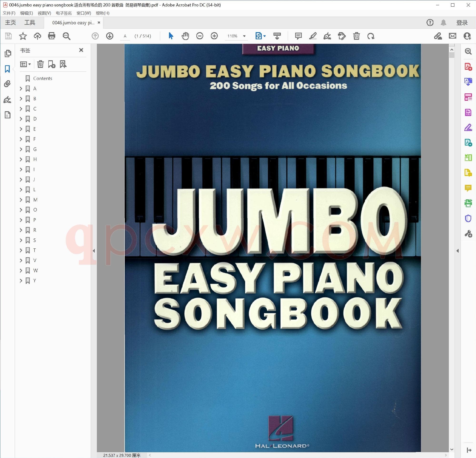Select the Highlight text pen tool
Viewport: 476px width, 458px height.
click(312, 36)
